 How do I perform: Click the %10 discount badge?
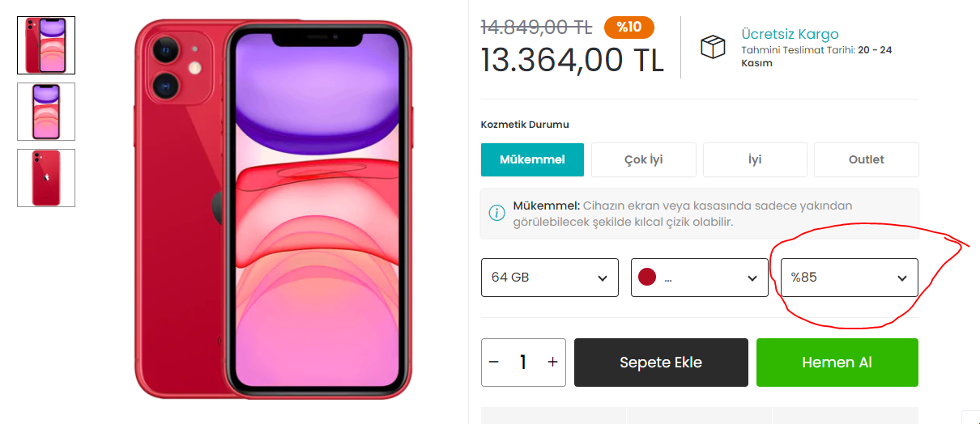click(628, 27)
